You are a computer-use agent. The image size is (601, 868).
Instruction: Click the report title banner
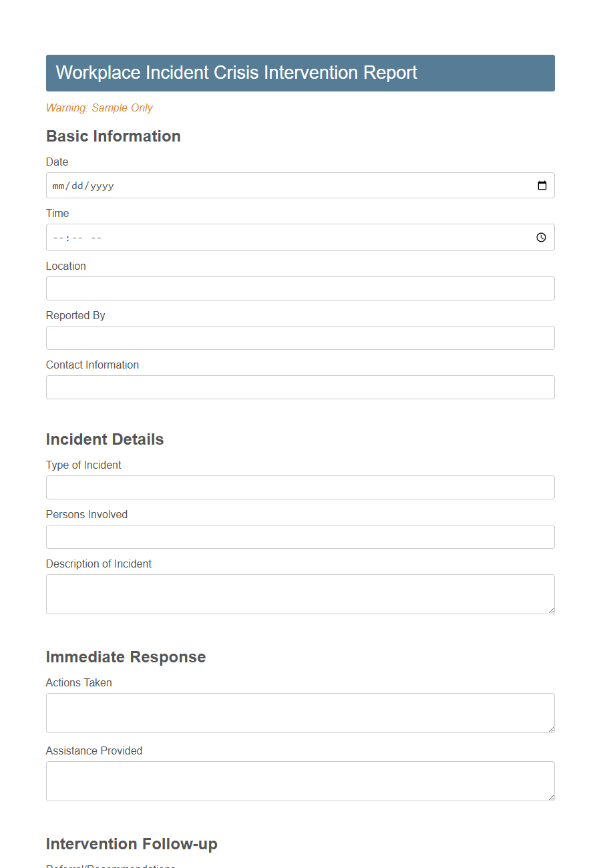tap(236, 73)
